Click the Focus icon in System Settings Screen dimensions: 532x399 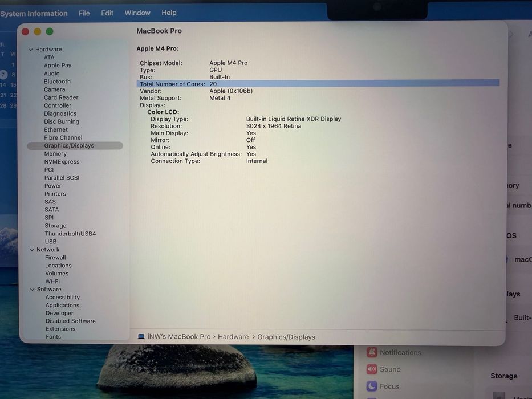(372, 386)
